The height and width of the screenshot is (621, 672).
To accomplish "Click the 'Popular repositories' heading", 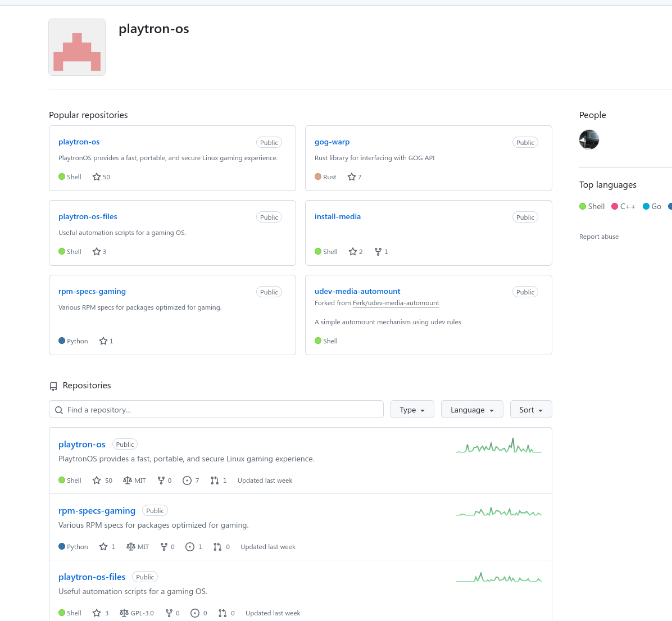I will coord(88,115).
